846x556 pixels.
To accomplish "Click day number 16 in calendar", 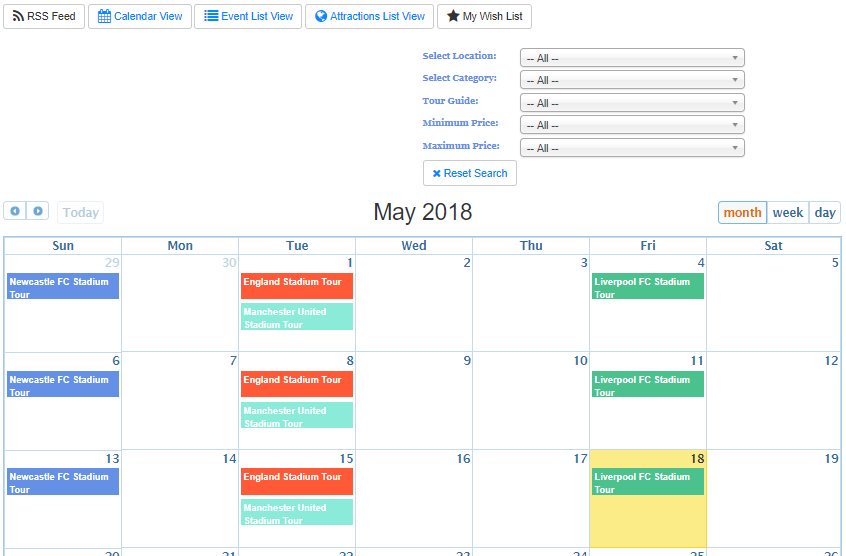I will pos(463,459).
